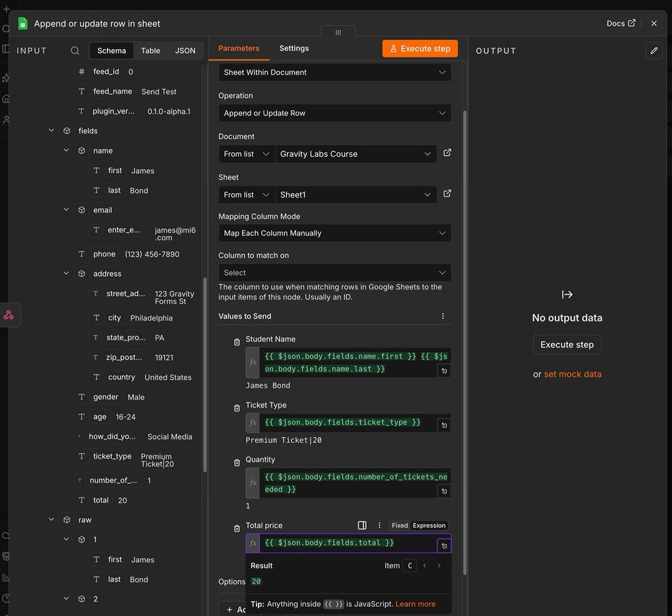Open expression editor for Student Name
The image size is (672, 616).
pos(444,371)
